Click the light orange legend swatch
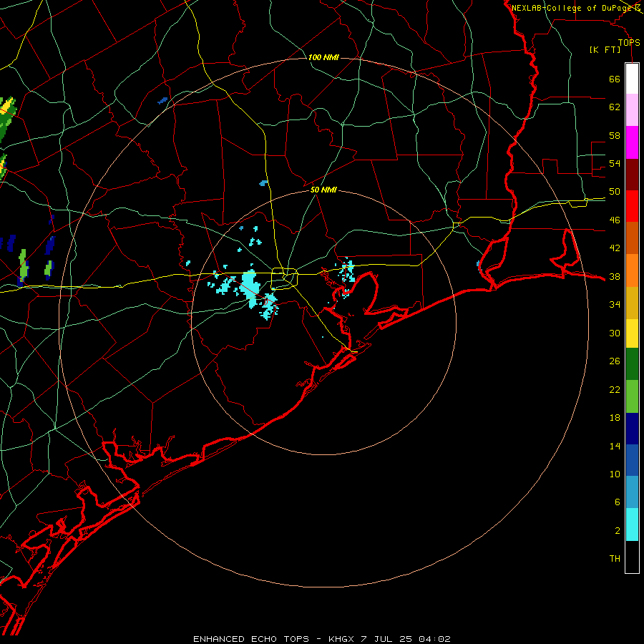This screenshot has height=644, width=644. 632,270
